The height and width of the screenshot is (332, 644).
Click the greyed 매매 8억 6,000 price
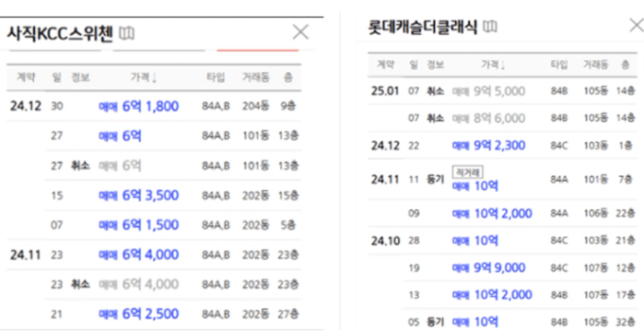(x=488, y=118)
